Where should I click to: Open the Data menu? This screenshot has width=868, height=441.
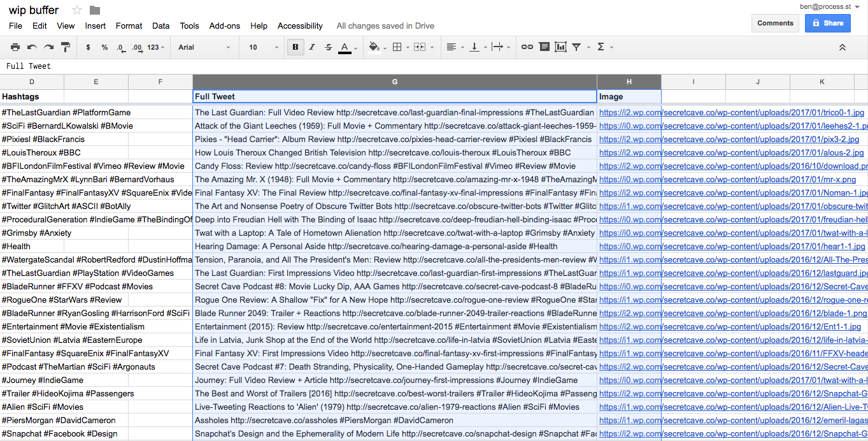(160, 25)
